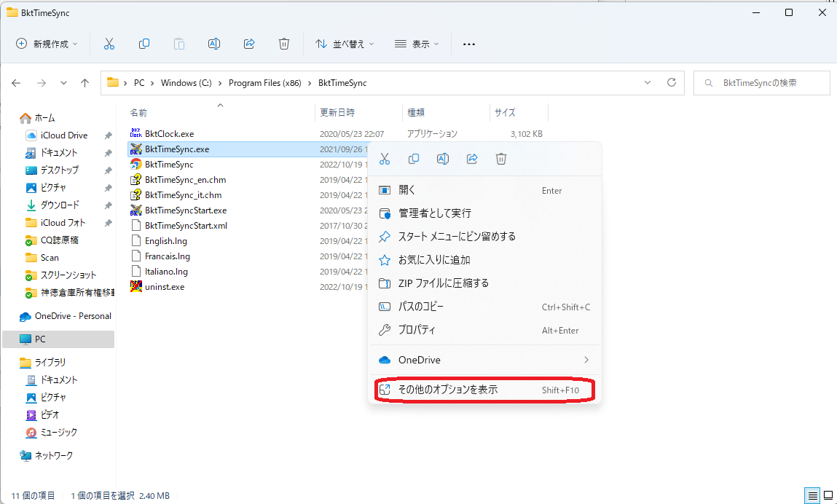Open デスクトップ in the navigation pane
The height and width of the screenshot is (504, 837).
point(59,170)
